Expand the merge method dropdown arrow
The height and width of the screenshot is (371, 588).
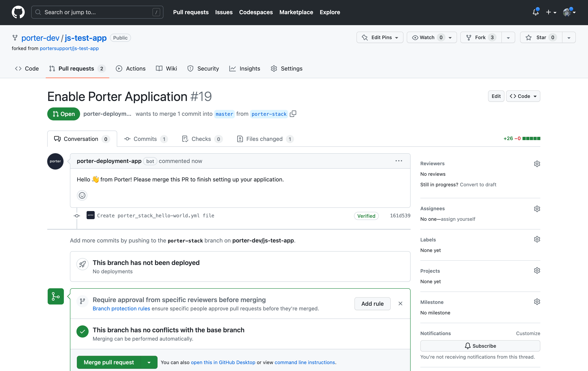pyautogui.click(x=149, y=362)
